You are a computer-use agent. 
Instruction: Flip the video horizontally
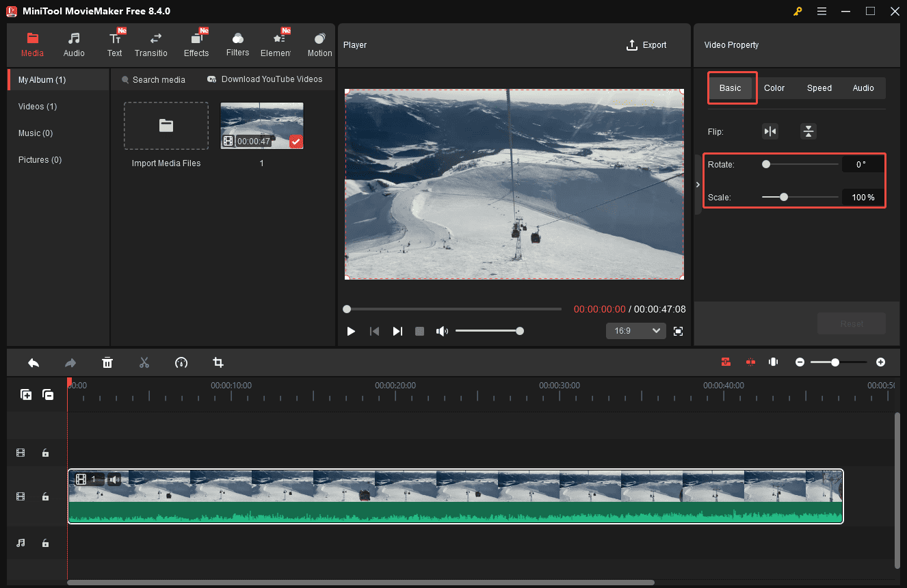point(770,131)
